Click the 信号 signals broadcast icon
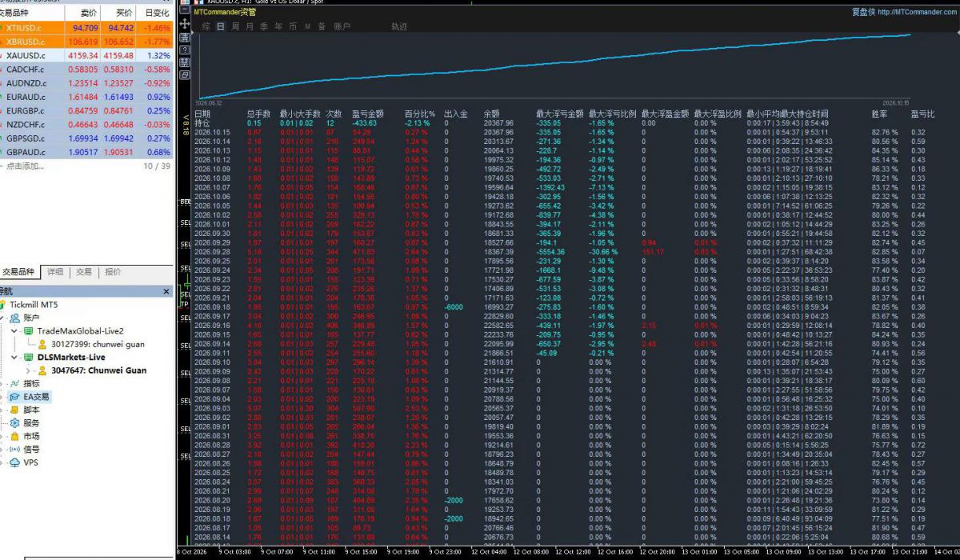This screenshot has width=960, height=560. (x=14, y=450)
